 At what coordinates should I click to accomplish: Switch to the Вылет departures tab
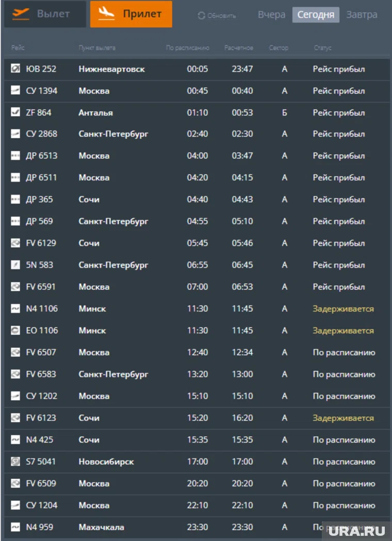(44, 14)
